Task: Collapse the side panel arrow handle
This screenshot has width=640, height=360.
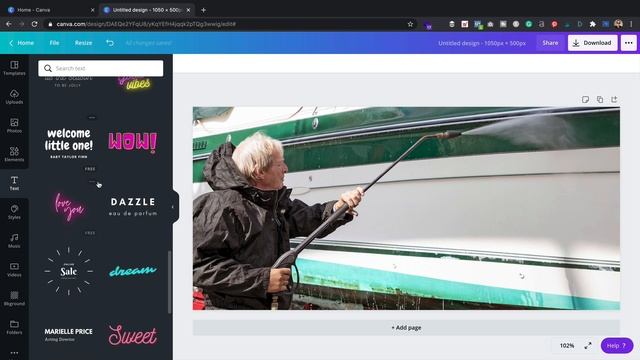Action: pos(173,207)
